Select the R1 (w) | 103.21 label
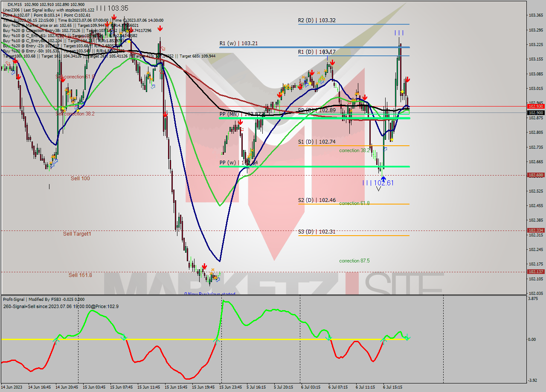The width and height of the screenshot is (546, 392). click(239, 43)
